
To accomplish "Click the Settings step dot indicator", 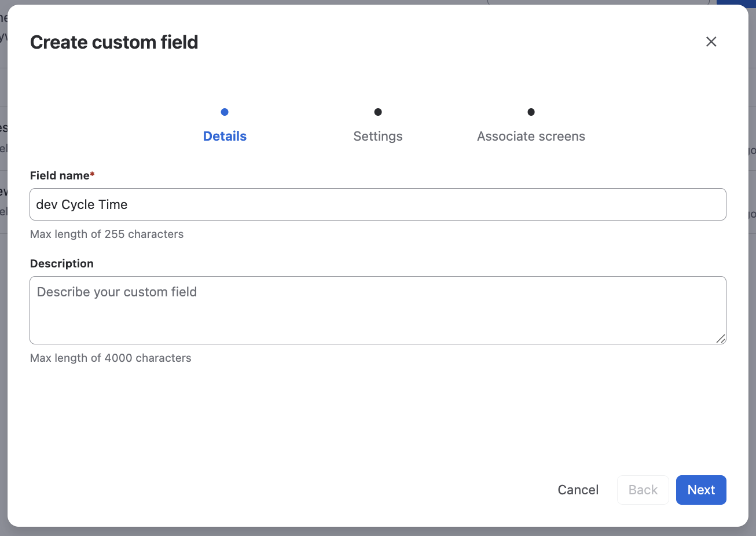I will pyautogui.click(x=378, y=112).
